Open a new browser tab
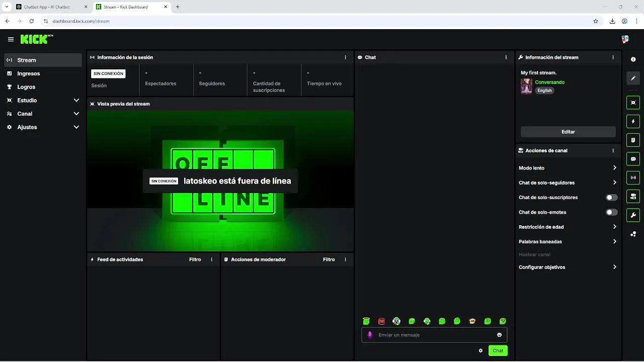 pyautogui.click(x=178, y=7)
